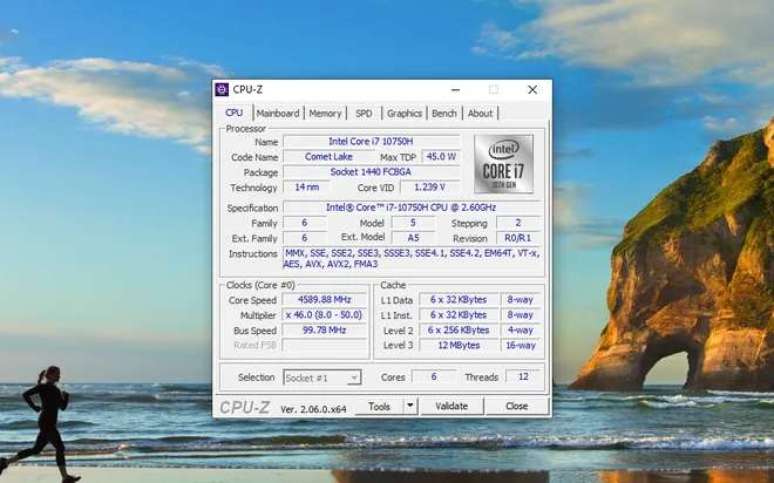Switch to the Memory tab

(325, 113)
